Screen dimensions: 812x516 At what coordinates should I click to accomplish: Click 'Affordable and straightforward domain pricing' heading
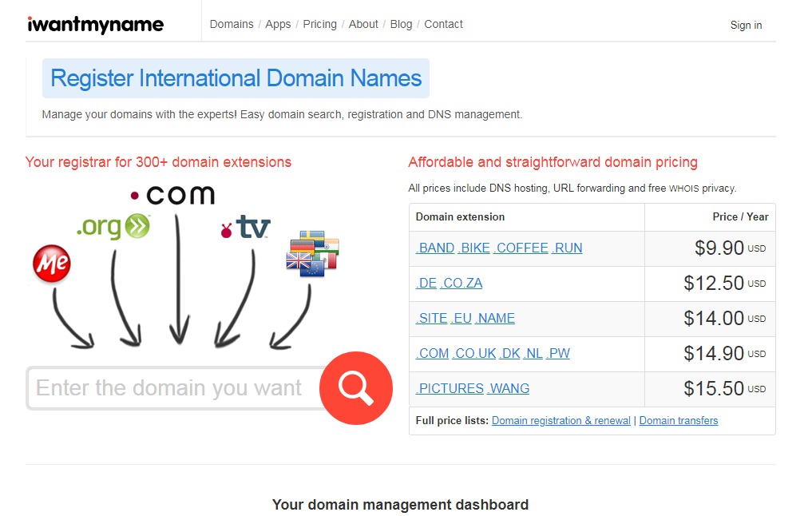(x=553, y=162)
